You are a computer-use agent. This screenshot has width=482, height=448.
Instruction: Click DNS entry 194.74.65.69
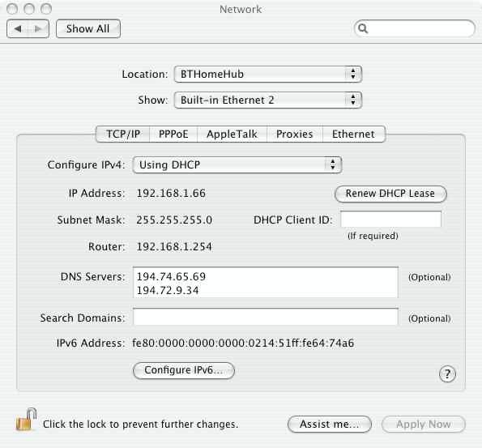[171, 276]
